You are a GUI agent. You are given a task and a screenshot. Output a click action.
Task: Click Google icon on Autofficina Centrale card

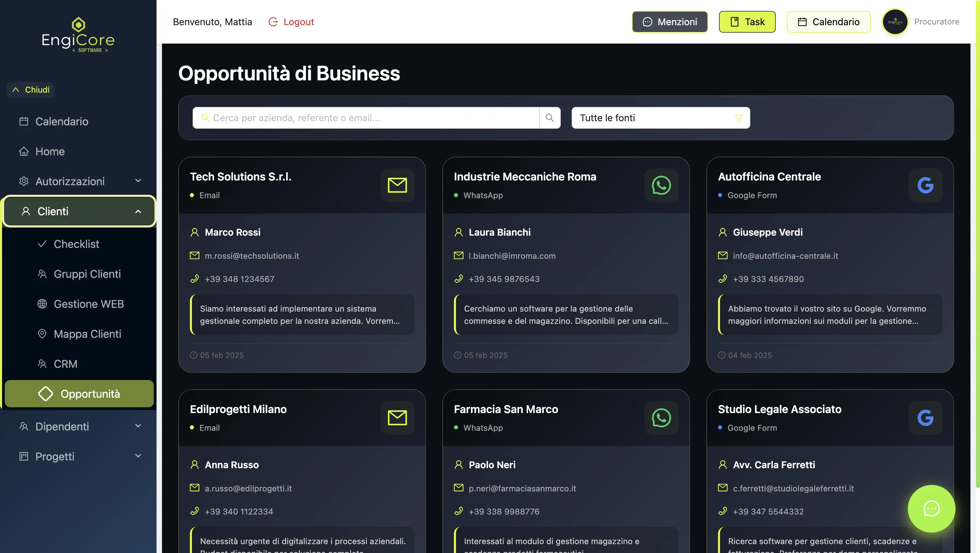925,185
